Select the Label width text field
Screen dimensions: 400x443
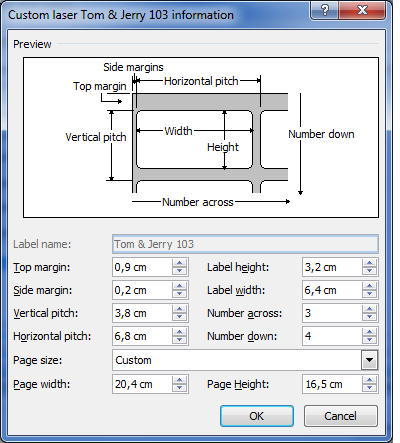click(x=332, y=290)
